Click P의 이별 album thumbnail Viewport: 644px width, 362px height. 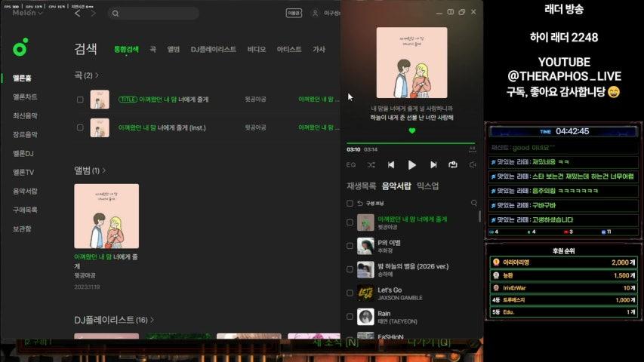click(x=365, y=246)
